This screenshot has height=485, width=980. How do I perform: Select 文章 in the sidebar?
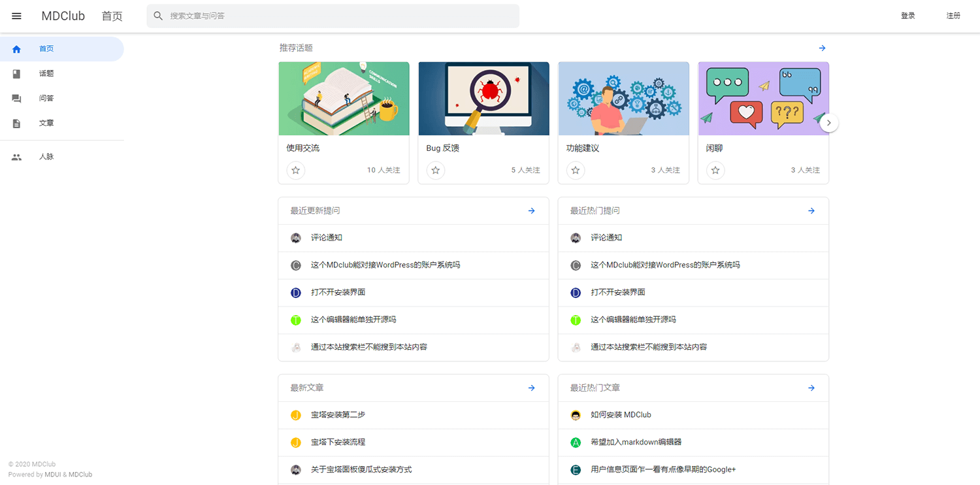click(x=61, y=124)
